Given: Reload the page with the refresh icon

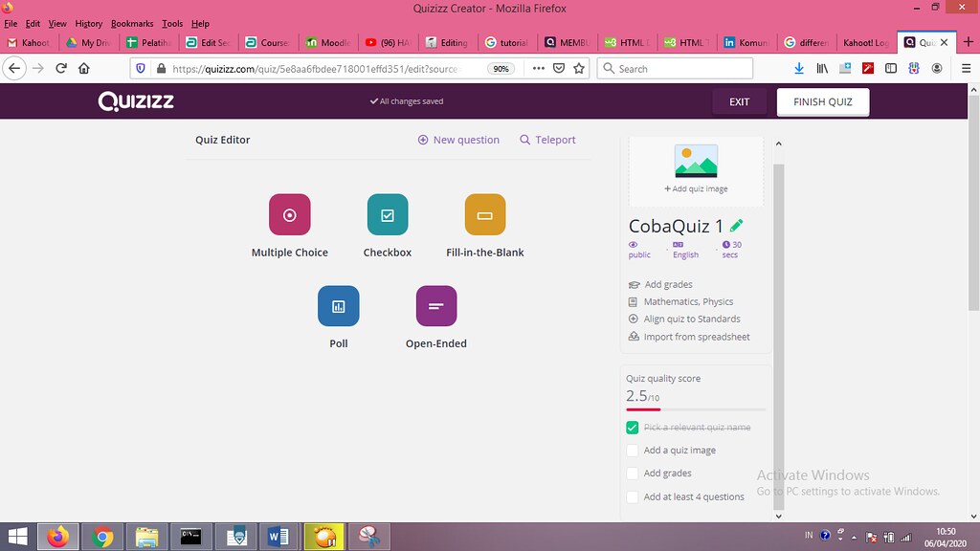Looking at the screenshot, I should [x=61, y=68].
